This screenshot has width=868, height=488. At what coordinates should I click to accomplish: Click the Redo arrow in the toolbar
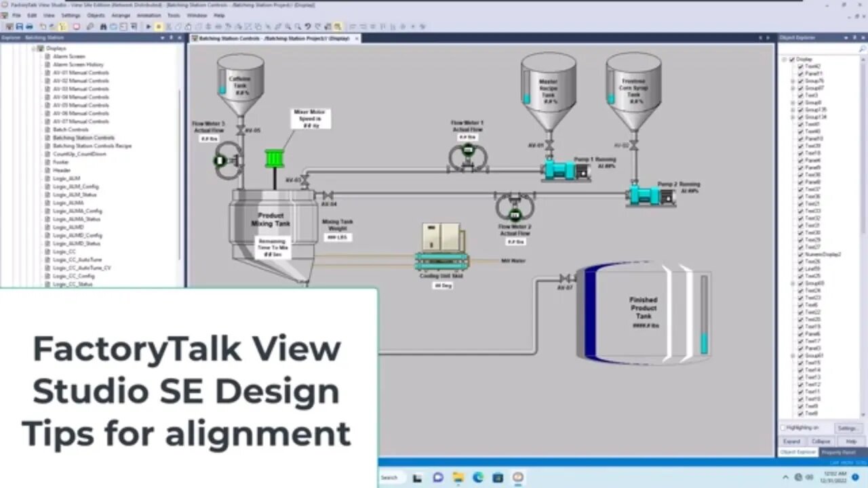(x=317, y=26)
